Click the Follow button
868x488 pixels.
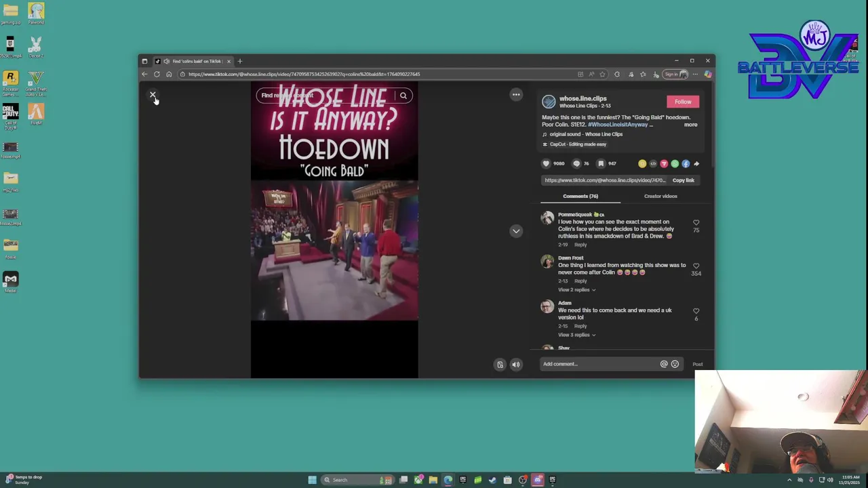click(683, 102)
